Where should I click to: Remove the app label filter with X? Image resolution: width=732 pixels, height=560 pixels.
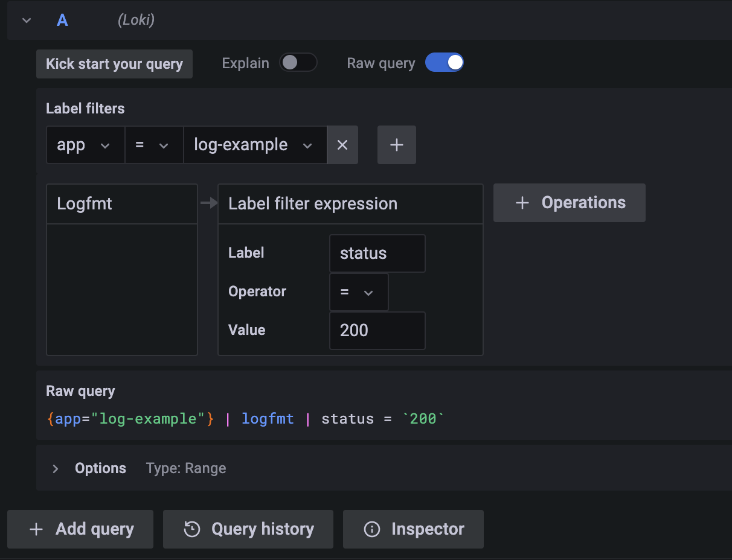[342, 145]
